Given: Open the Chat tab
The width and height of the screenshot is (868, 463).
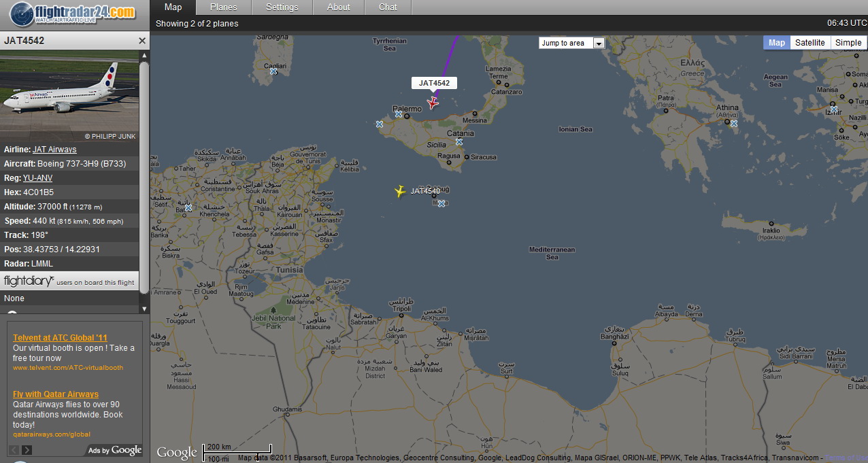Looking at the screenshot, I should click(x=388, y=7).
